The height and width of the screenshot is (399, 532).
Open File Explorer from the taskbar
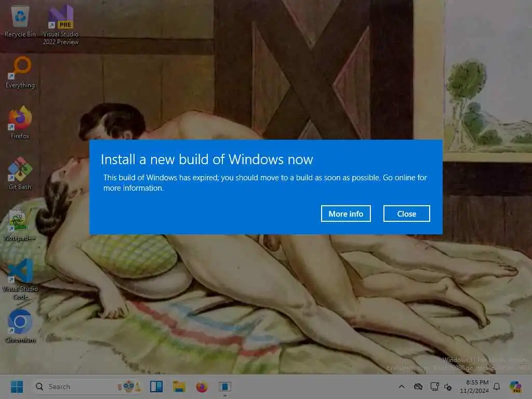click(179, 387)
